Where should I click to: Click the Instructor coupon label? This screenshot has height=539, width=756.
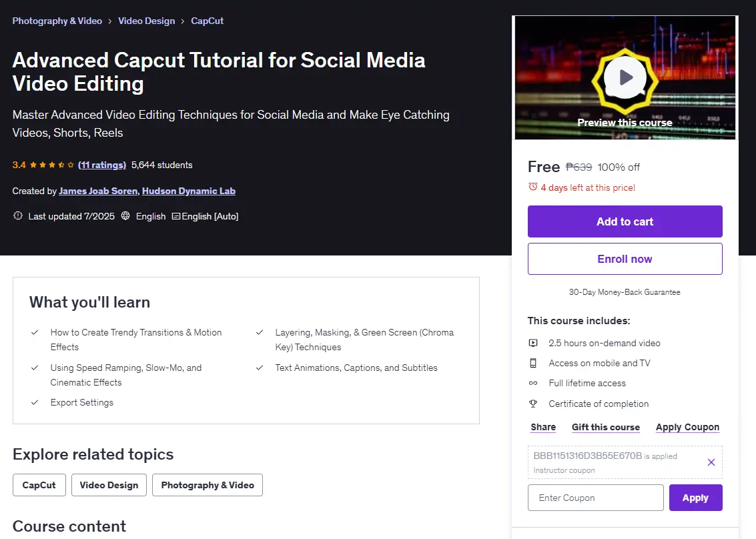point(564,470)
